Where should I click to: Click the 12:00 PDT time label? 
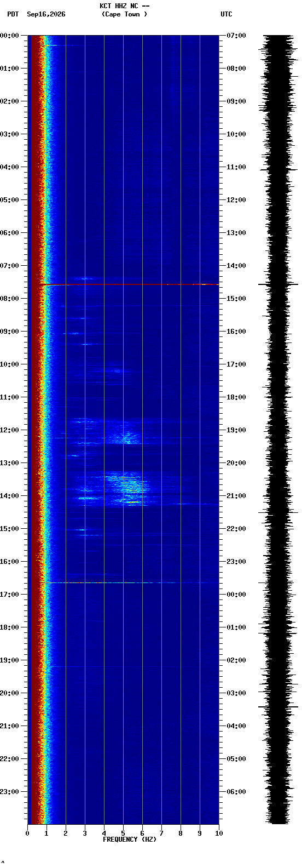10,430
